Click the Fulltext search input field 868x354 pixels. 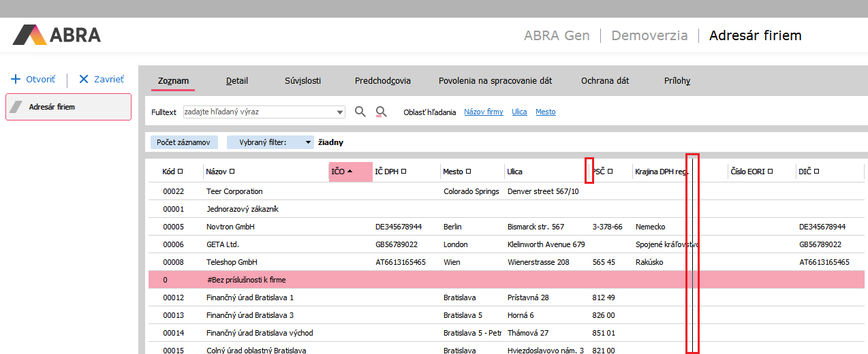[x=259, y=112]
